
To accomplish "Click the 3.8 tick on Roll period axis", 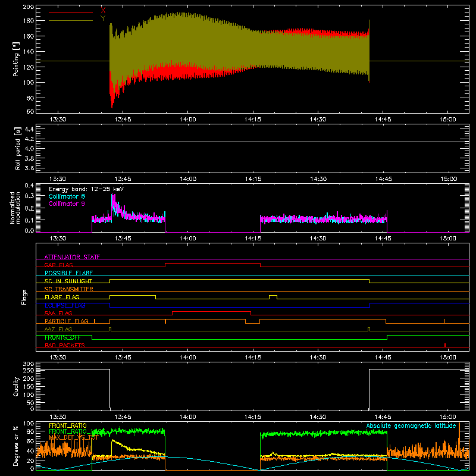I will (x=29, y=158).
